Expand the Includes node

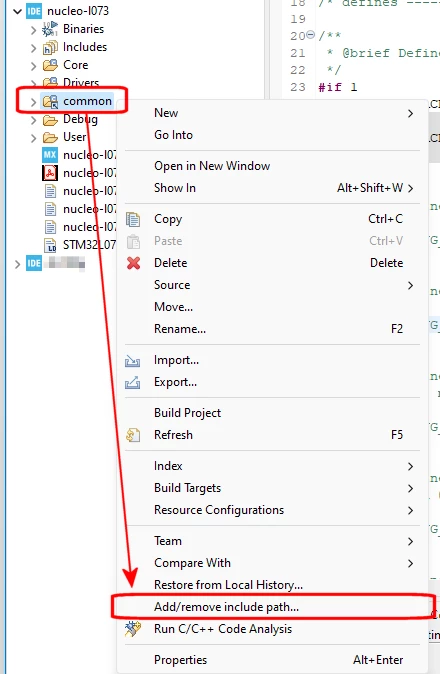tap(34, 48)
